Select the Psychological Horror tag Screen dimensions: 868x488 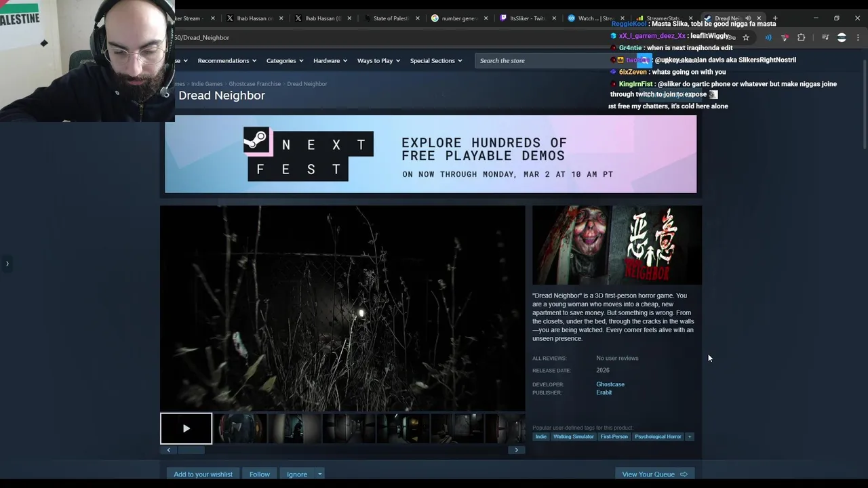point(658,436)
